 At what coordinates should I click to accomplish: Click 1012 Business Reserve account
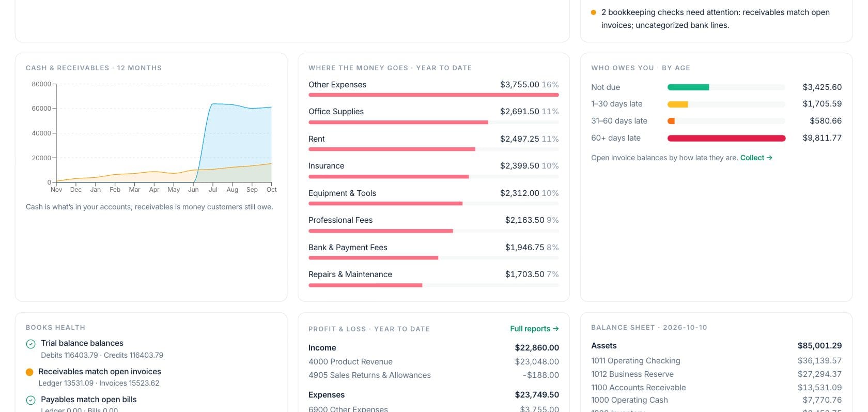716,374
